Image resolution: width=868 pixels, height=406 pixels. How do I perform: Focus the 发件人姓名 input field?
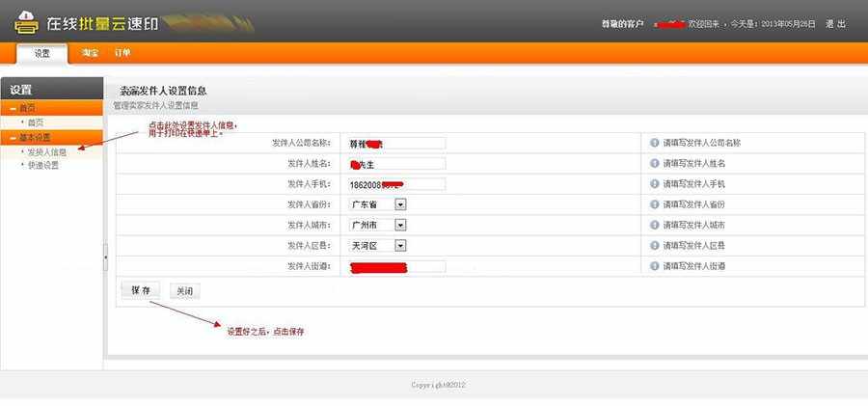coord(397,163)
